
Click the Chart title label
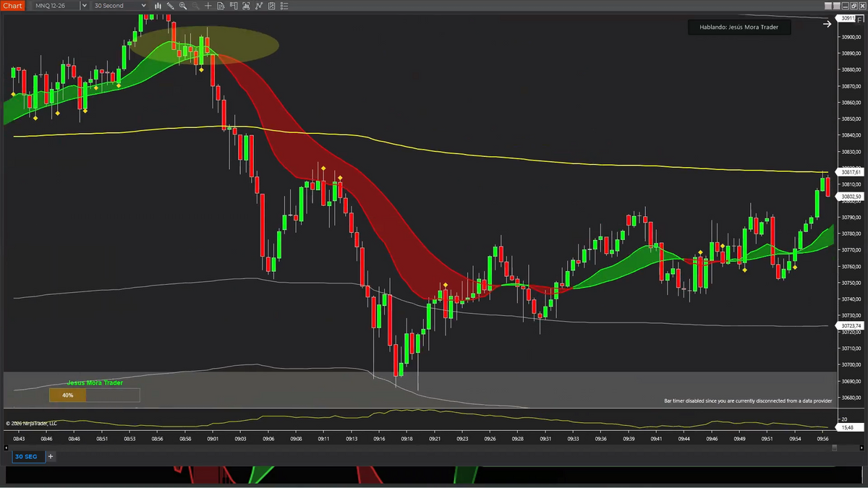coord(12,6)
